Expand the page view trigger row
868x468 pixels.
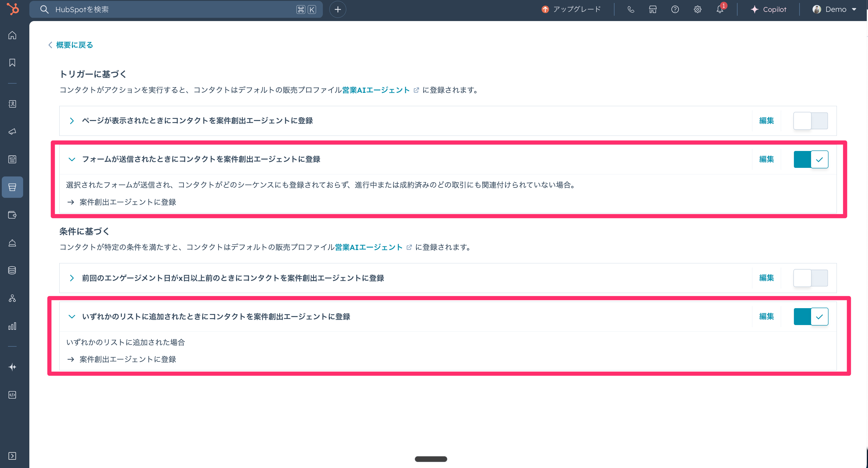[71, 121]
